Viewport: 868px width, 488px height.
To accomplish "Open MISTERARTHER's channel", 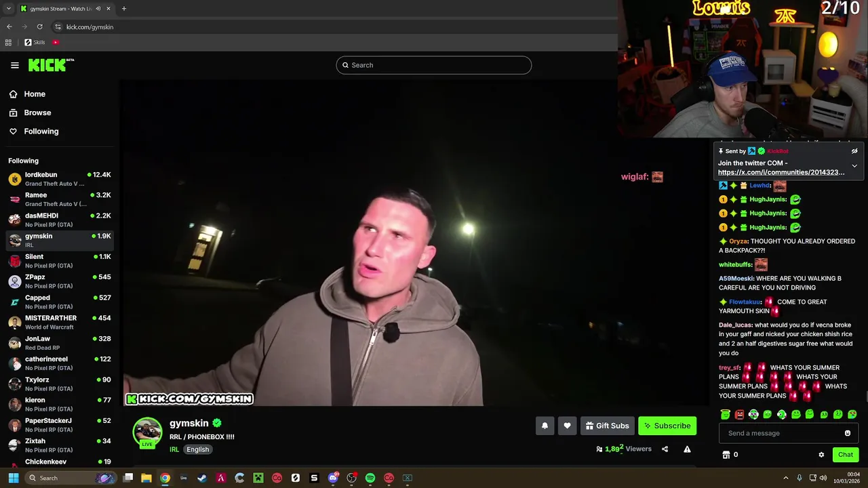I will click(x=60, y=322).
